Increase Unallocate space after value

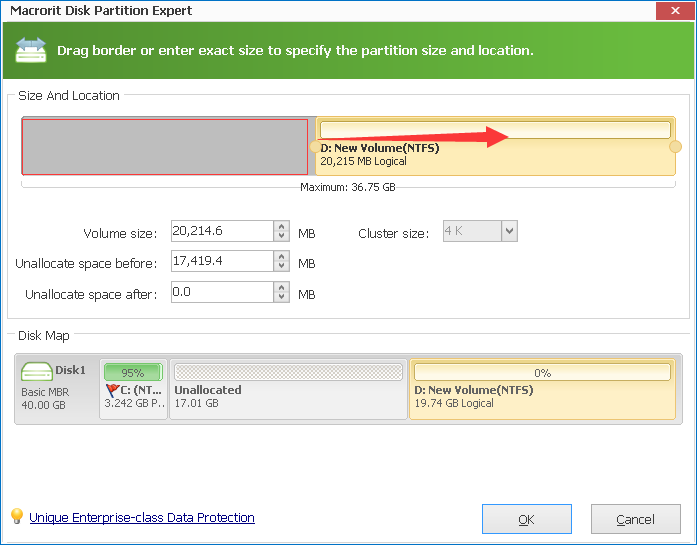[281, 288]
